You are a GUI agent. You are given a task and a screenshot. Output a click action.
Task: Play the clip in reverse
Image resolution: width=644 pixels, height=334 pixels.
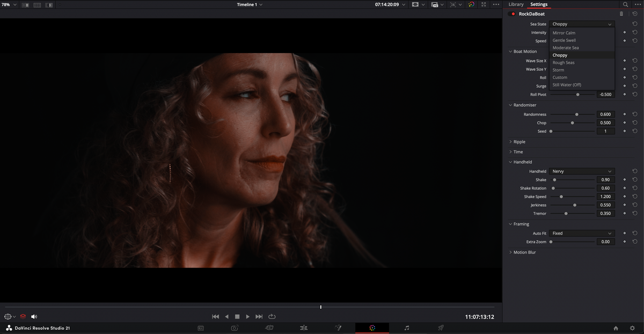226,317
